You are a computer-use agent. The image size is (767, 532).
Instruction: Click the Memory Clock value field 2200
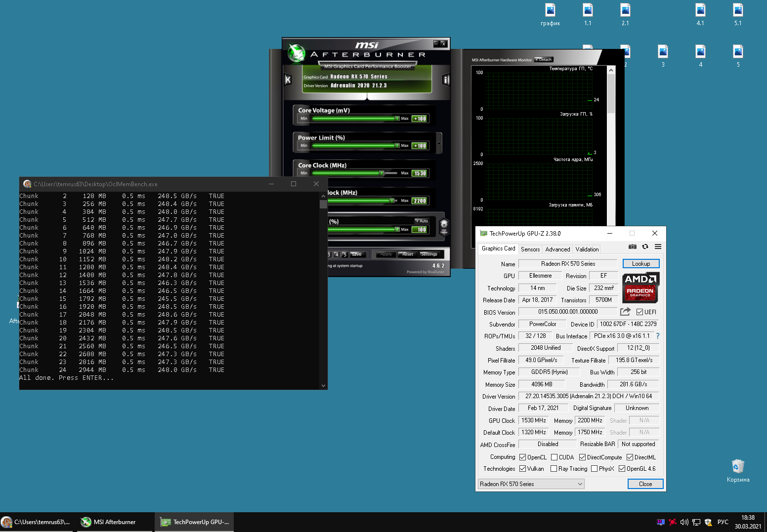pyautogui.click(x=420, y=201)
